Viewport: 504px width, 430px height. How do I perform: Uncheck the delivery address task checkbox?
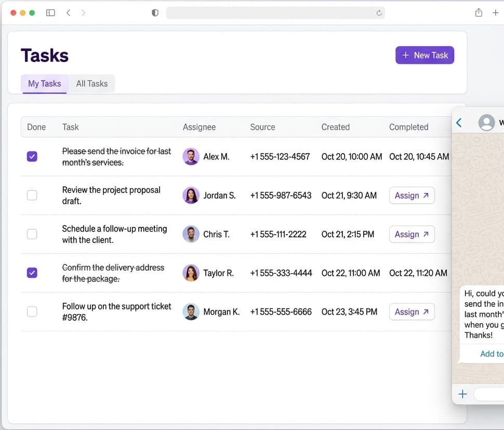pyautogui.click(x=32, y=273)
